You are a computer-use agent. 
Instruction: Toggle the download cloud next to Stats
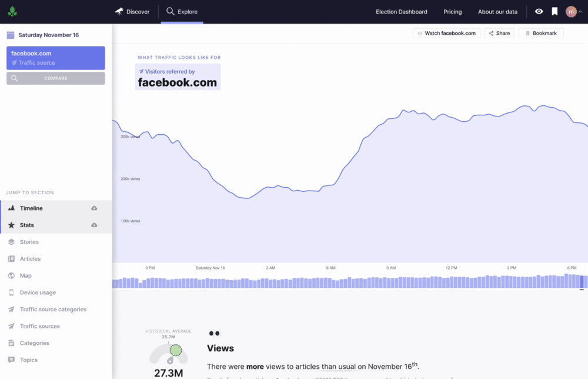pyautogui.click(x=94, y=225)
